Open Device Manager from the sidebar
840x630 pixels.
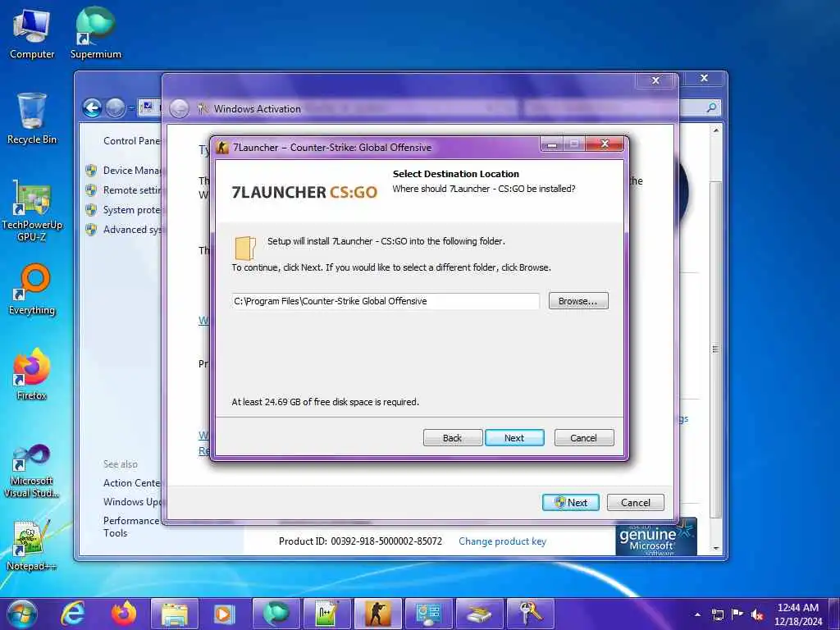[131, 171]
